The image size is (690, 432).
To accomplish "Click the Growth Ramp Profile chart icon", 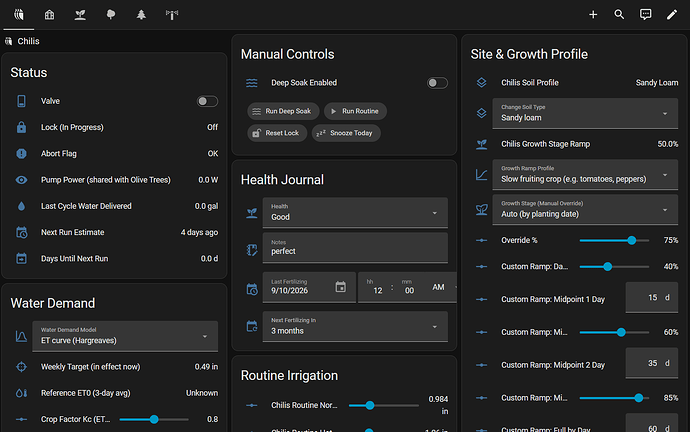I will [481, 175].
